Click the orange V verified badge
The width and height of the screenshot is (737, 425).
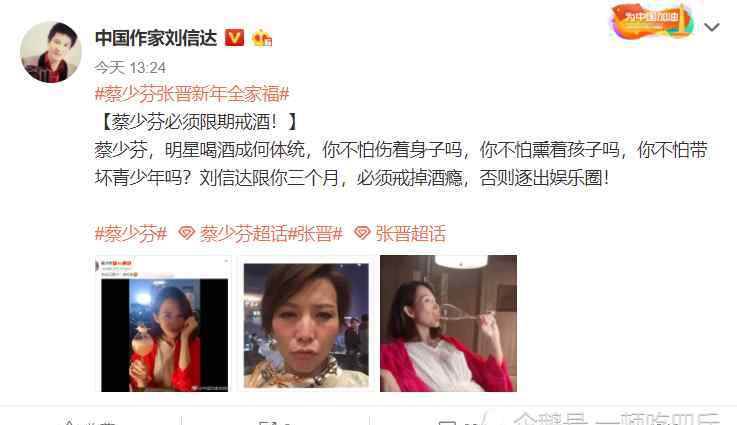click(x=234, y=38)
